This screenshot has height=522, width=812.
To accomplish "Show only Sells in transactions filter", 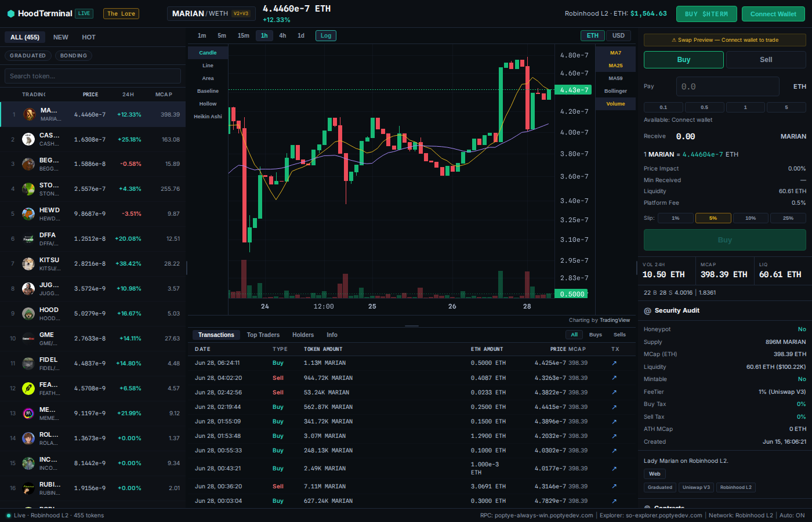I will tap(619, 335).
